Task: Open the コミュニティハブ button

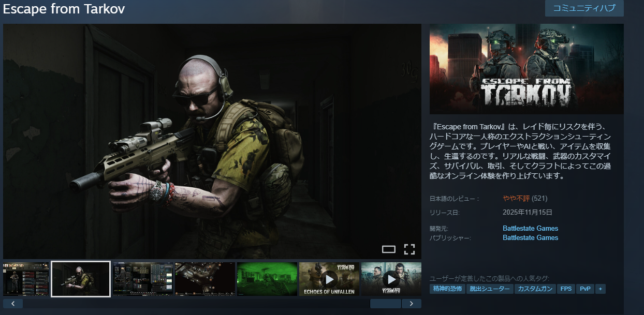Action: (584, 8)
